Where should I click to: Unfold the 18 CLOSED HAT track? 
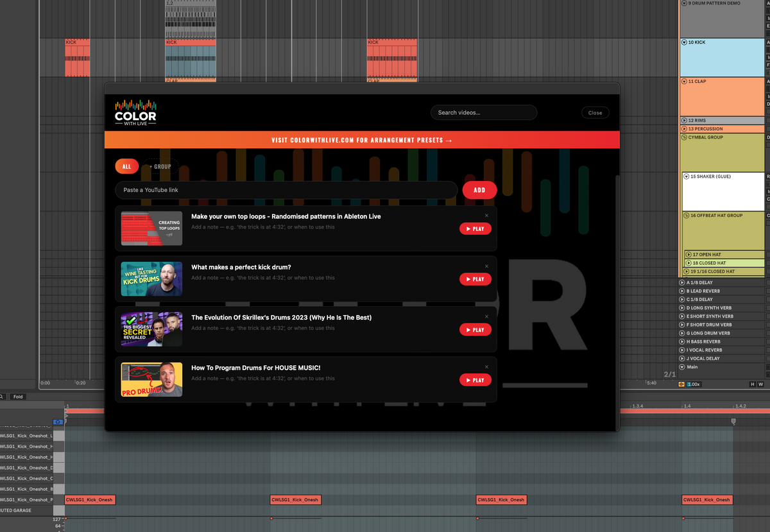tap(689, 263)
